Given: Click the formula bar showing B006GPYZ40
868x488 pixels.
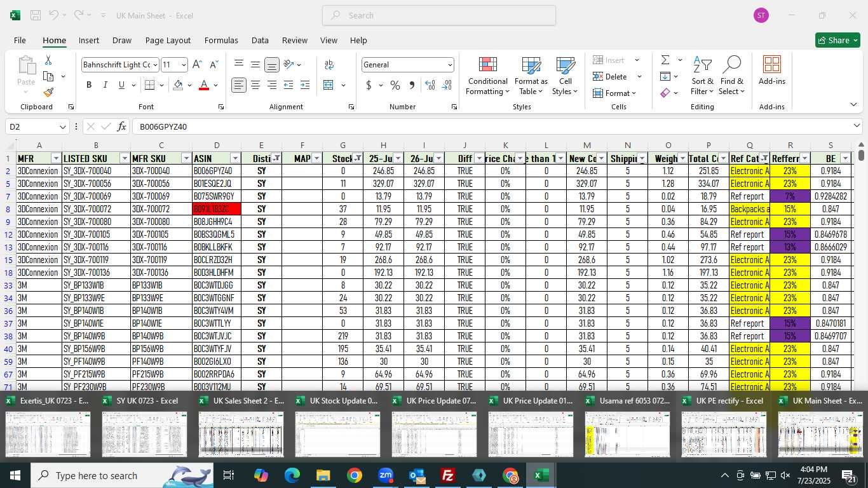Looking at the screenshot, I should click(x=496, y=127).
